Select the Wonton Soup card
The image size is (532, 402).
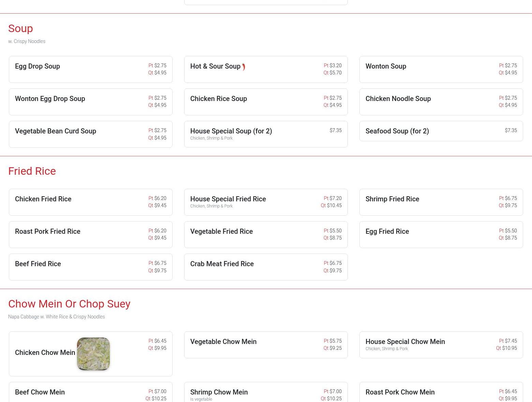click(x=386, y=67)
